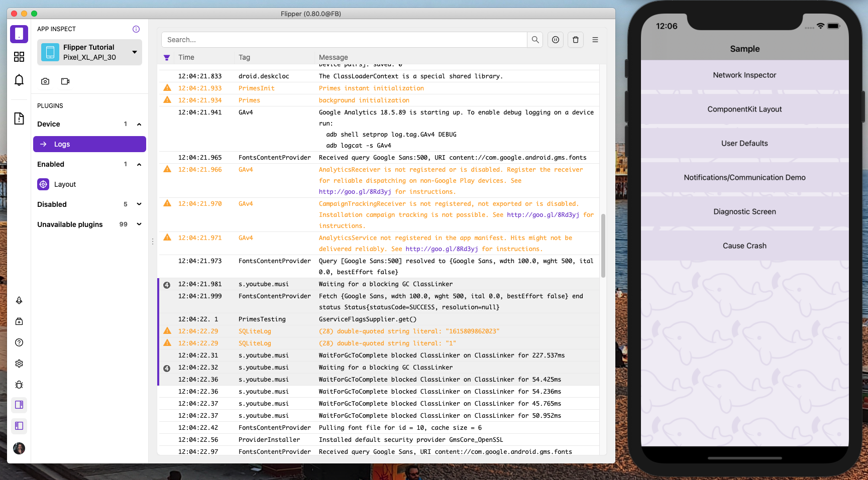The width and height of the screenshot is (868, 480).
Task: Toggle the left sidebar panel
Action: (19, 426)
